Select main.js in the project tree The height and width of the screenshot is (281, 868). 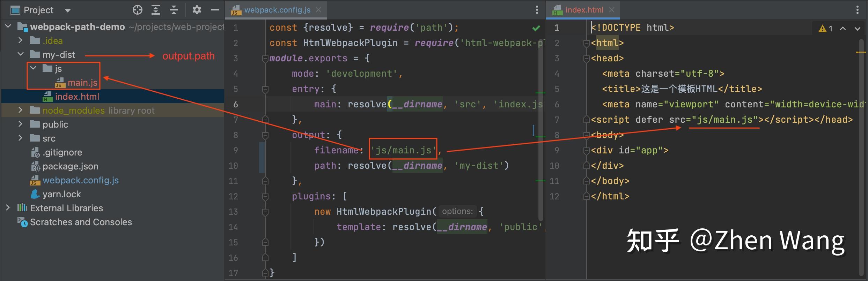pos(82,83)
